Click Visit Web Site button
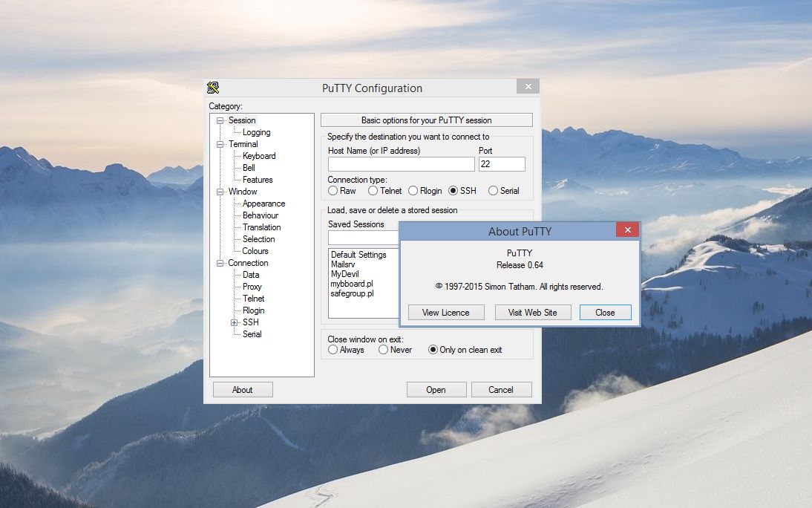Viewport: 812px width, 508px height. tap(533, 313)
